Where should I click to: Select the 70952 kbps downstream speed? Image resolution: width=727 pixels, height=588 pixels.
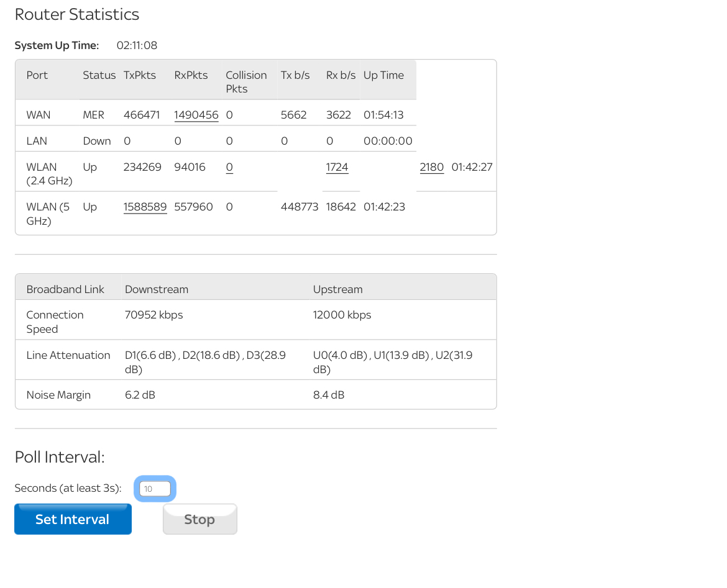(x=154, y=315)
